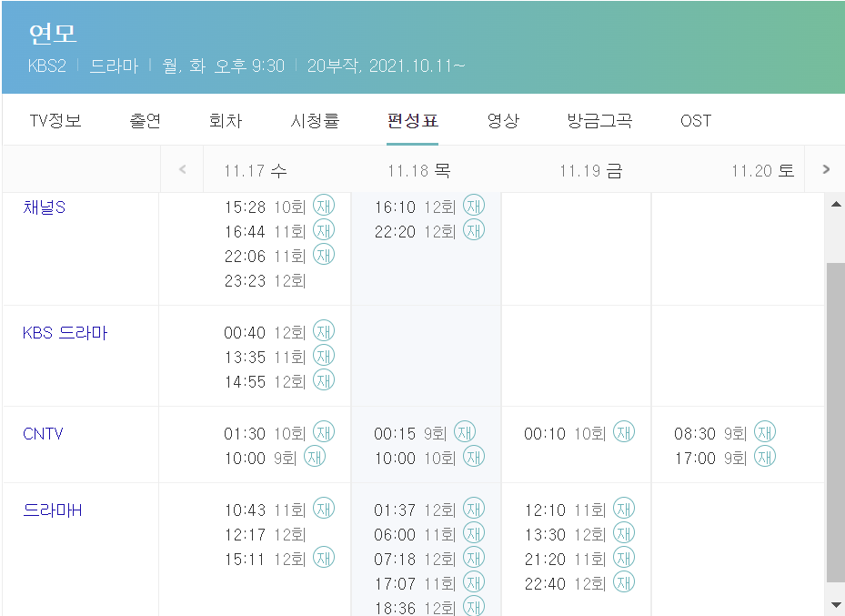Click rerun icon for 드라마H 15:11 12회
The height and width of the screenshot is (616, 845).
tap(324, 558)
